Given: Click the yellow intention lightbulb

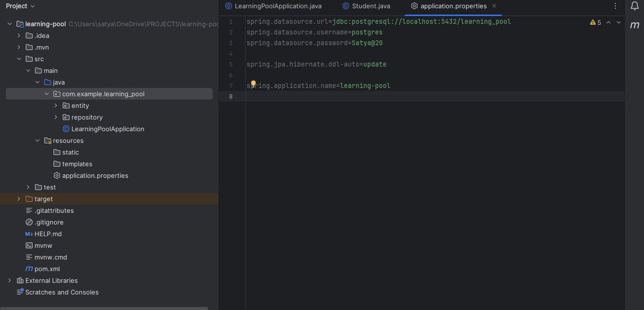Looking at the screenshot, I should 254,84.
